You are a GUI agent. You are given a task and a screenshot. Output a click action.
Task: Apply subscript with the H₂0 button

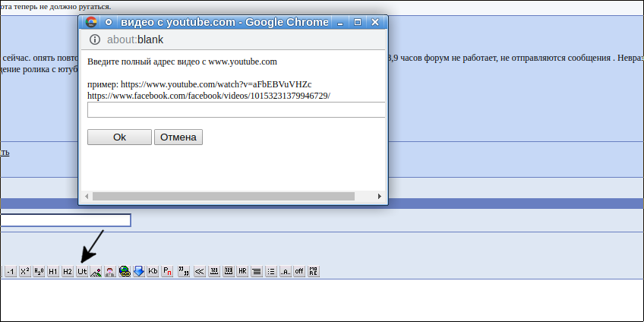[39, 271]
